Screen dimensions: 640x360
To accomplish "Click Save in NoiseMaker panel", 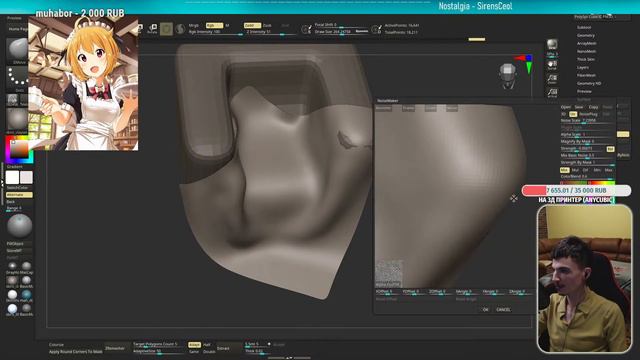I will pos(579,107).
